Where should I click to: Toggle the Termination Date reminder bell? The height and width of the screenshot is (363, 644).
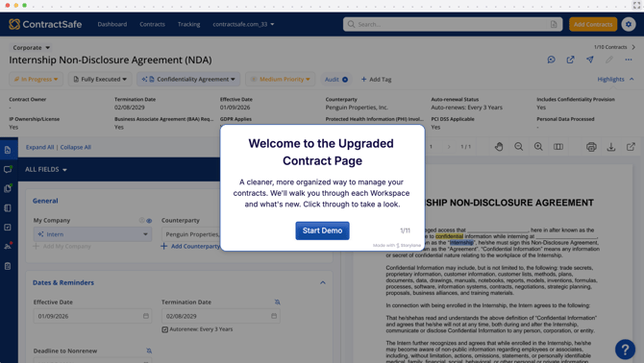click(277, 302)
